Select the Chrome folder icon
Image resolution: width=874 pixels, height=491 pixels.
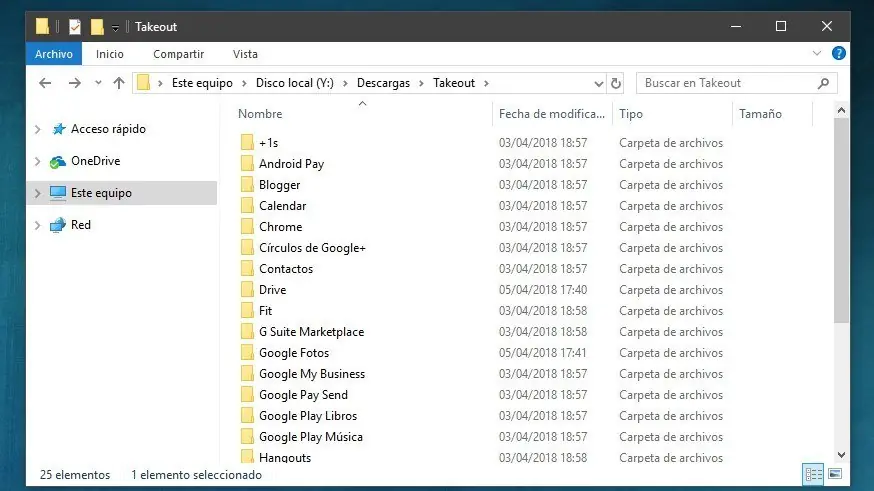pyautogui.click(x=247, y=226)
